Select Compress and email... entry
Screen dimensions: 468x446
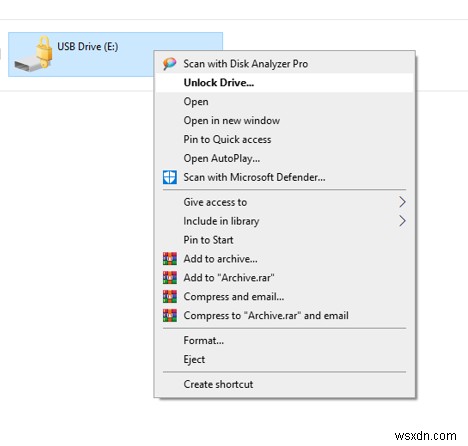click(285, 297)
